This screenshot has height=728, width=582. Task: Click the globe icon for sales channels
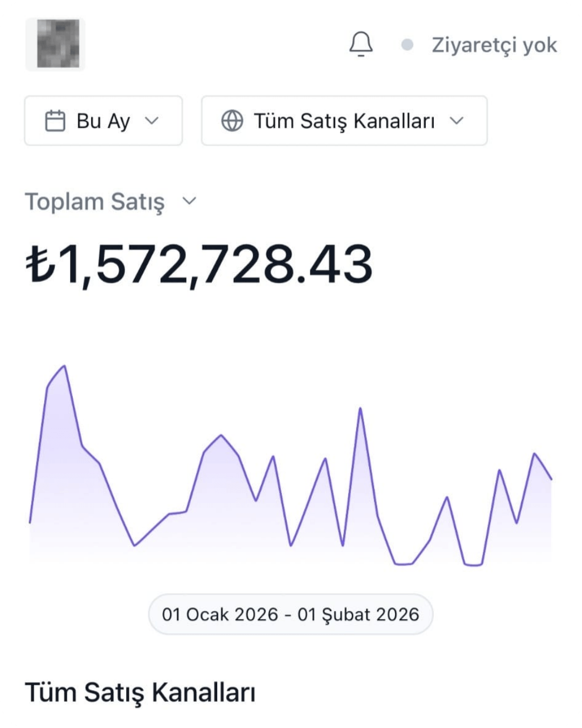[232, 121]
